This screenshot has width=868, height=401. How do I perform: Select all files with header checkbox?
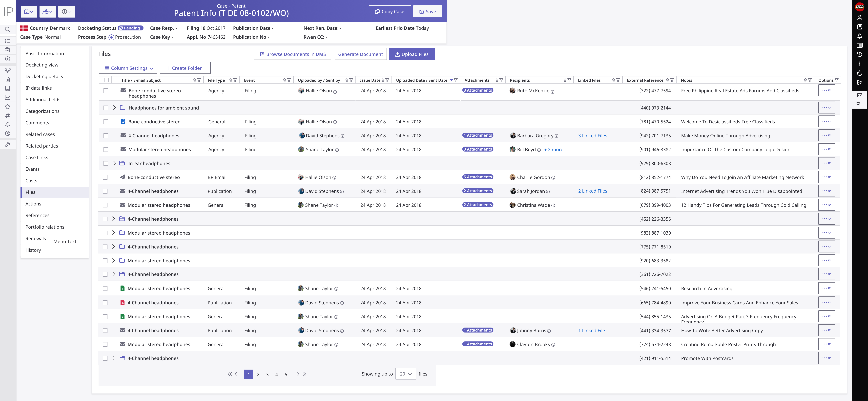click(x=106, y=80)
